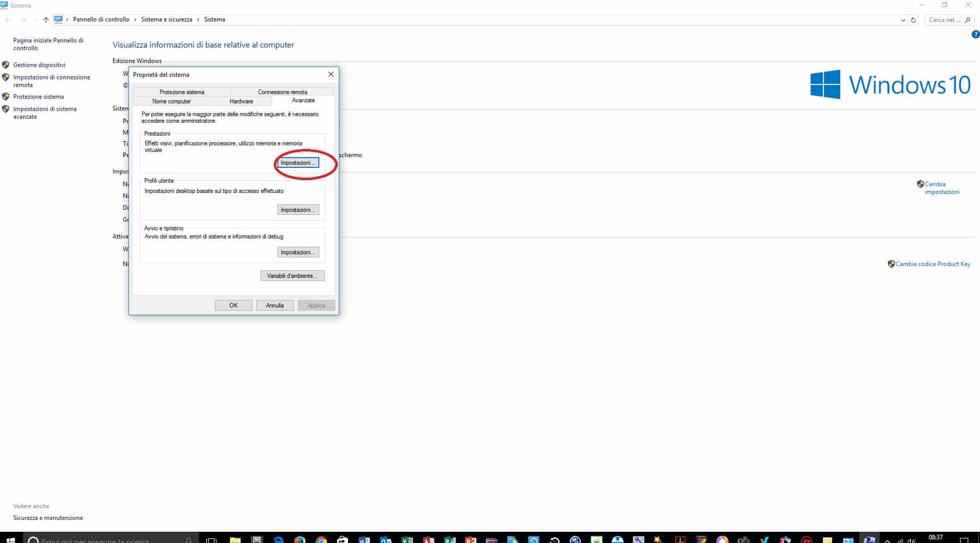Open the Sicurezza e manutenzione link

point(48,518)
